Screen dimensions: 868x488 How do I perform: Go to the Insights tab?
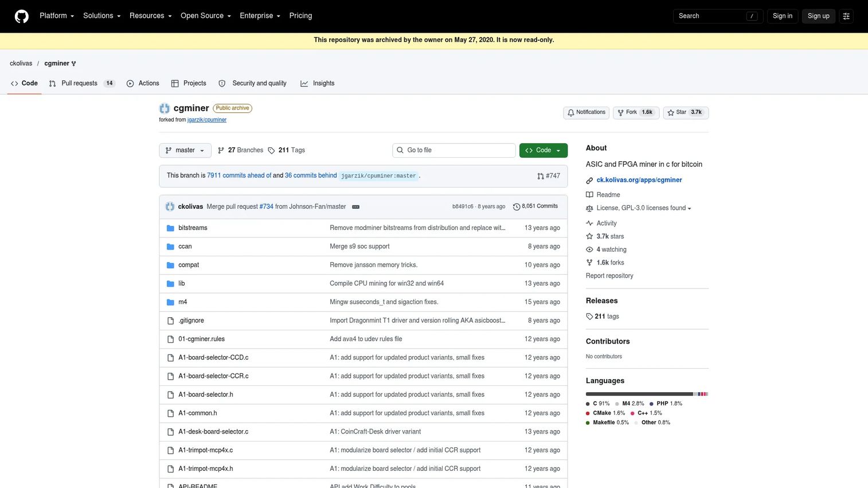tap(318, 84)
